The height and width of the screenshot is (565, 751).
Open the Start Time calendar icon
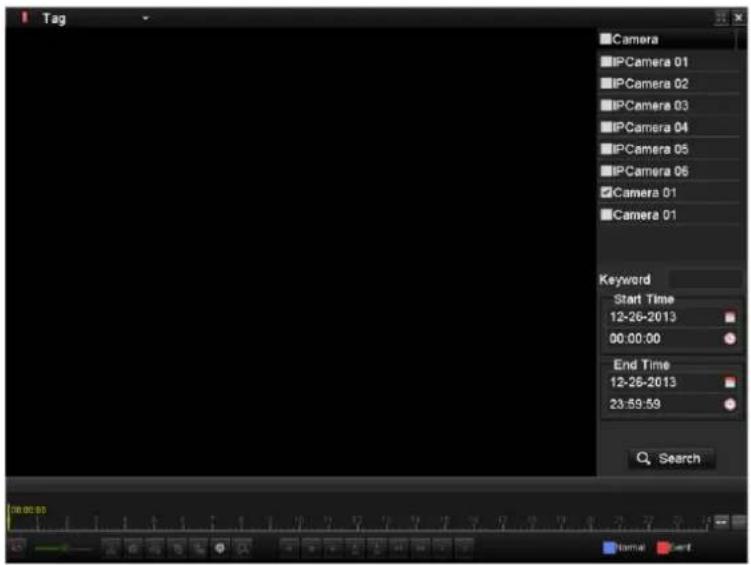(x=729, y=317)
